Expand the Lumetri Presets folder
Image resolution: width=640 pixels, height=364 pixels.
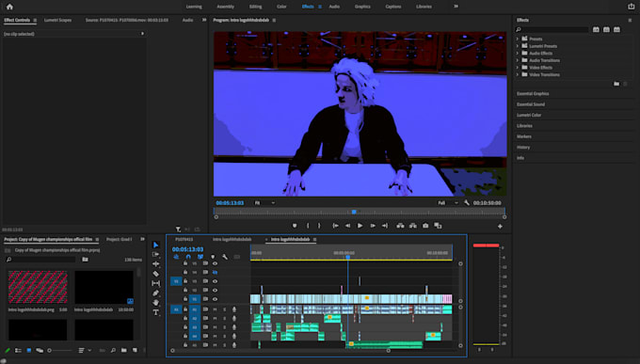click(x=518, y=46)
